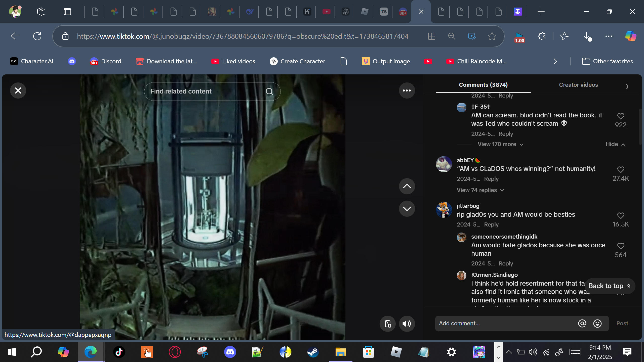Switch to Creator videos tab
Viewport: 644px width, 362px height.
pyautogui.click(x=578, y=85)
